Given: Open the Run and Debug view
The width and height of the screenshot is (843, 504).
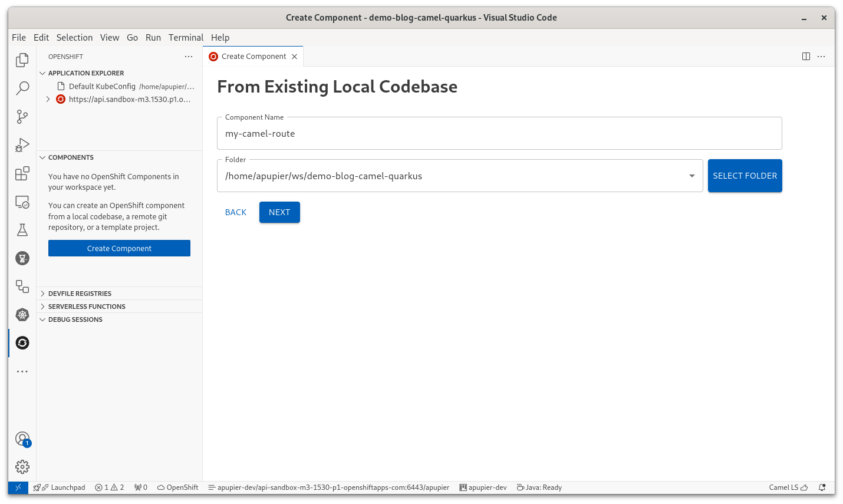Looking at the screenshot, I should click(22, 144).
